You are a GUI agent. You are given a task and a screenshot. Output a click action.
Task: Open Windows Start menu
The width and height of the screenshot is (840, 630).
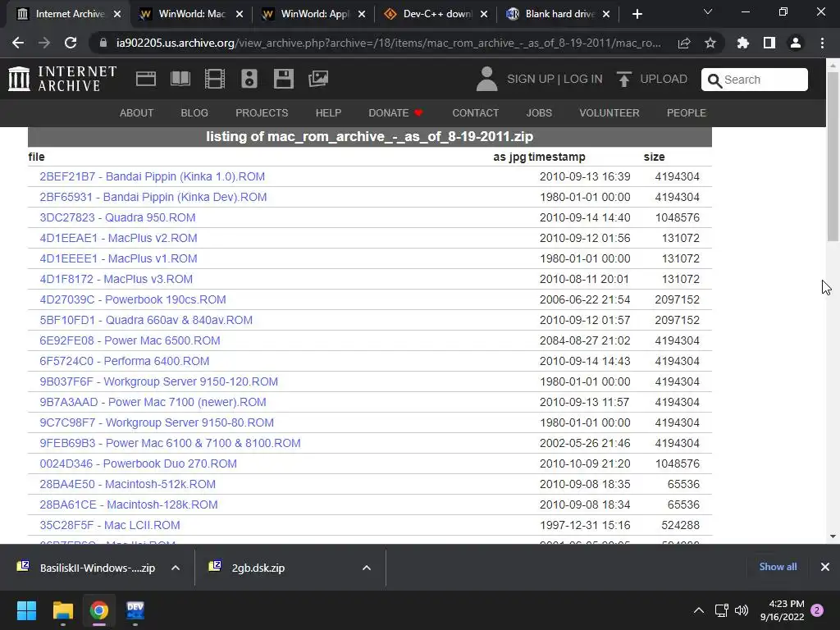click(x=26, y=610)
